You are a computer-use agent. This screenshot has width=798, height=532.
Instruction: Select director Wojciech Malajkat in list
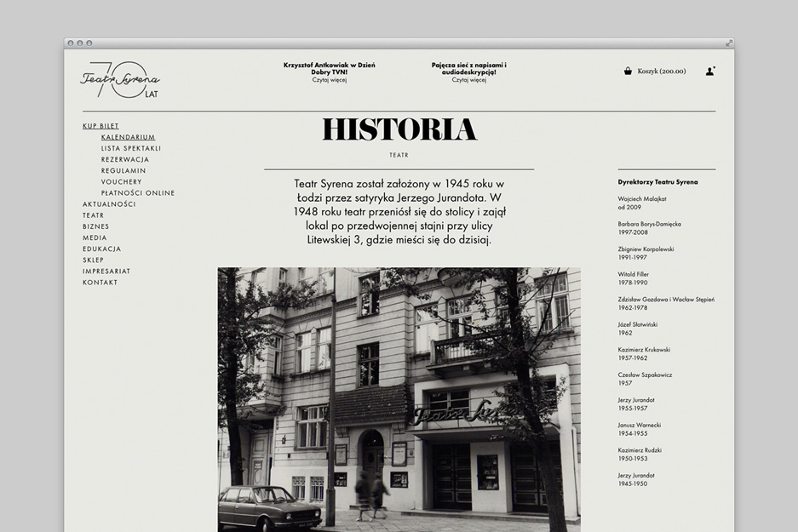[641, 198]
